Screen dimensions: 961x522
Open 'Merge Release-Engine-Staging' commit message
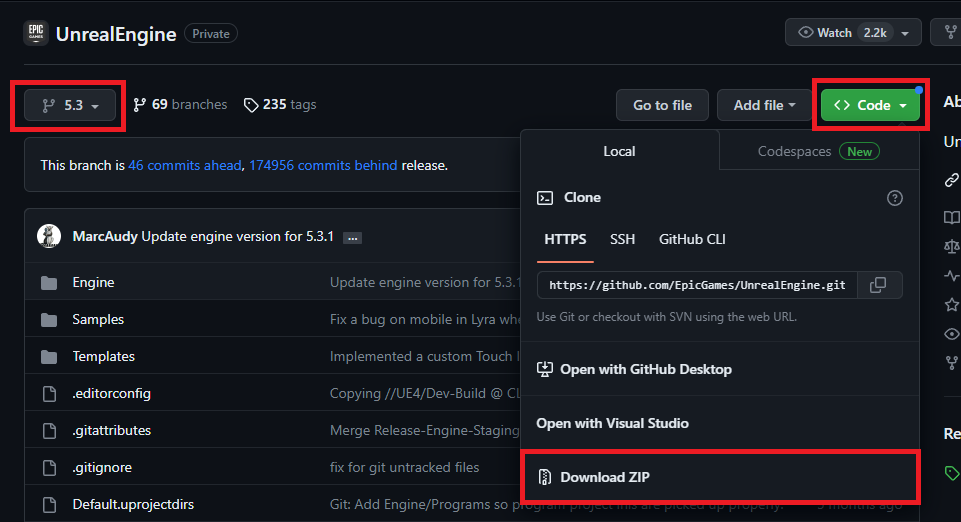tap(425, 430)
